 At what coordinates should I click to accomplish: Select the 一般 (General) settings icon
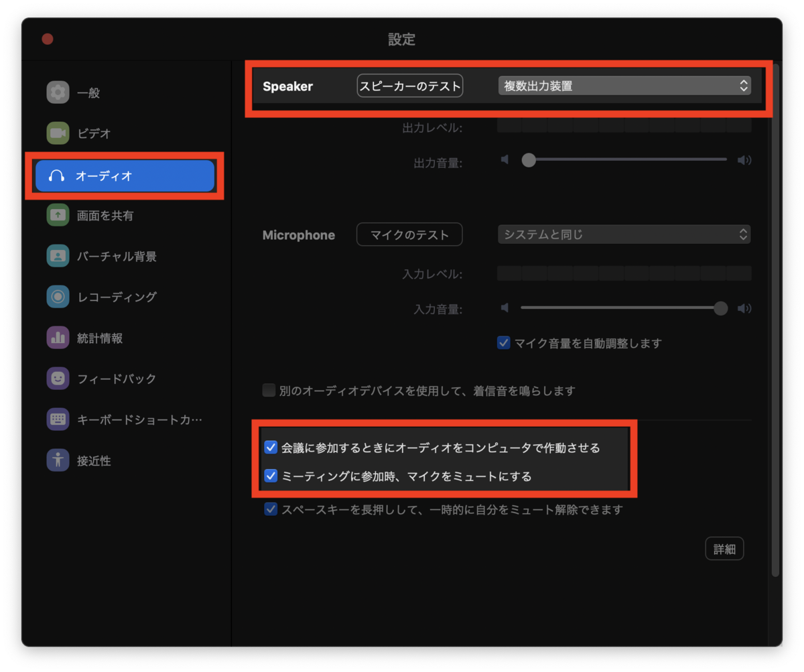click(x=59, y=92)
